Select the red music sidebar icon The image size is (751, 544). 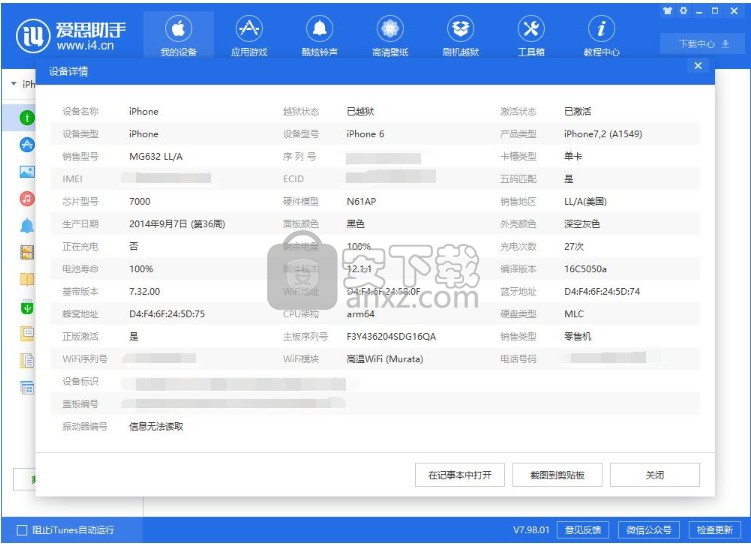pyautogui.click(x=27, y=198)
